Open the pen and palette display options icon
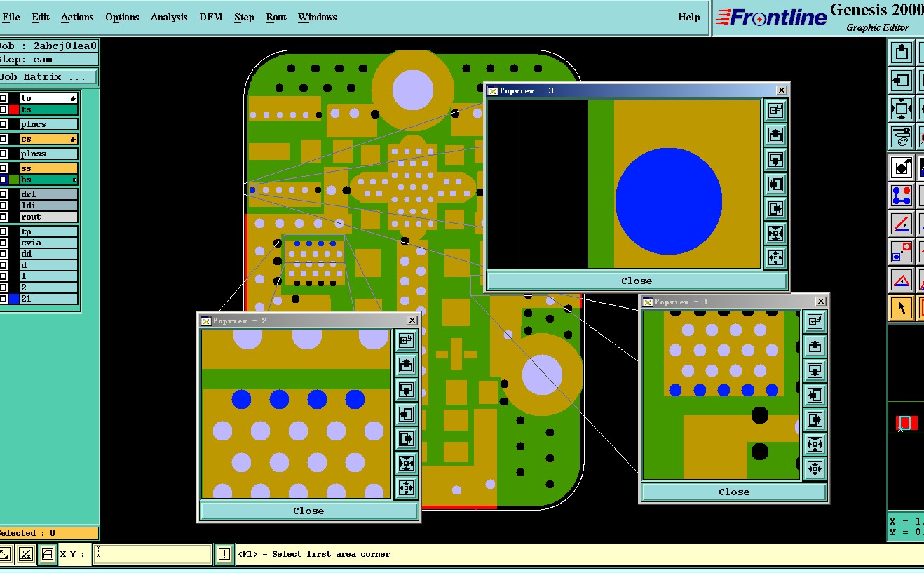This screenshot has width=924, height=573. point(901,136)
